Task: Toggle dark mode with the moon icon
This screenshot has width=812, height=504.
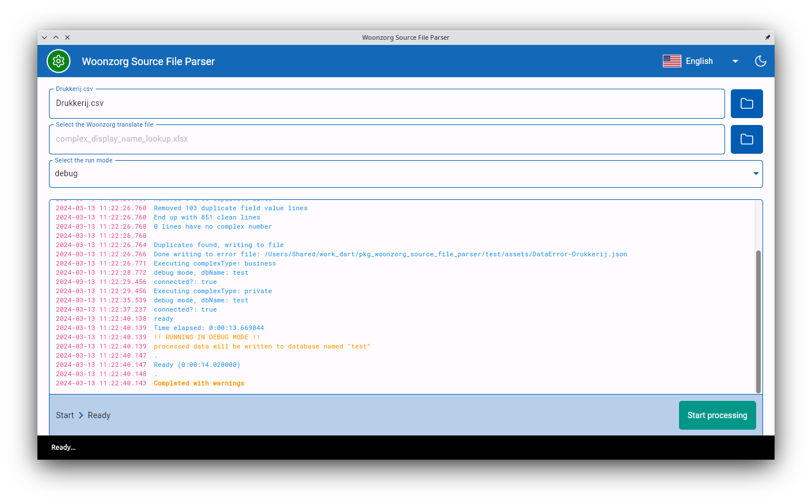Action: point(760,61)
